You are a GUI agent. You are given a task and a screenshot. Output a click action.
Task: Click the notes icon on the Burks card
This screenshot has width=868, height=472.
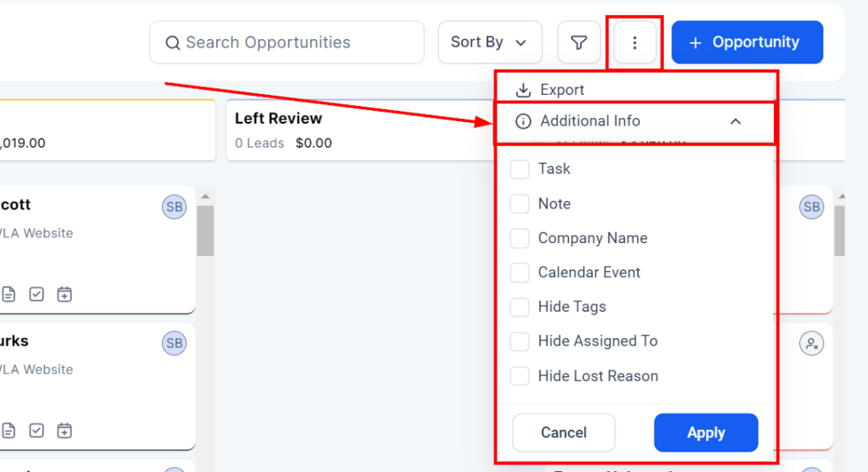(8, 430)
